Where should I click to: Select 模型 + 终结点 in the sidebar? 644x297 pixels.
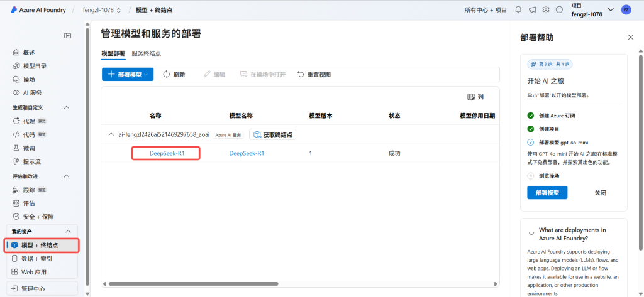42,246
